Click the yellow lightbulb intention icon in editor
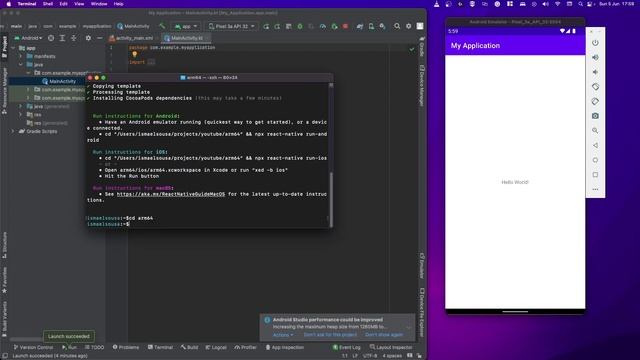This screenshot has width=640, height=360. tap(134, 54)
